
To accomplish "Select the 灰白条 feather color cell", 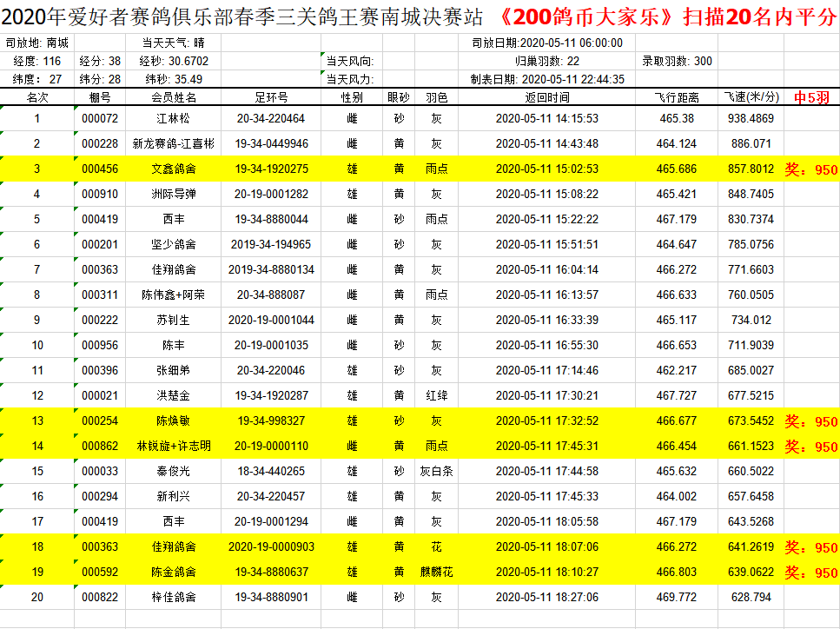I will [436, 471].
